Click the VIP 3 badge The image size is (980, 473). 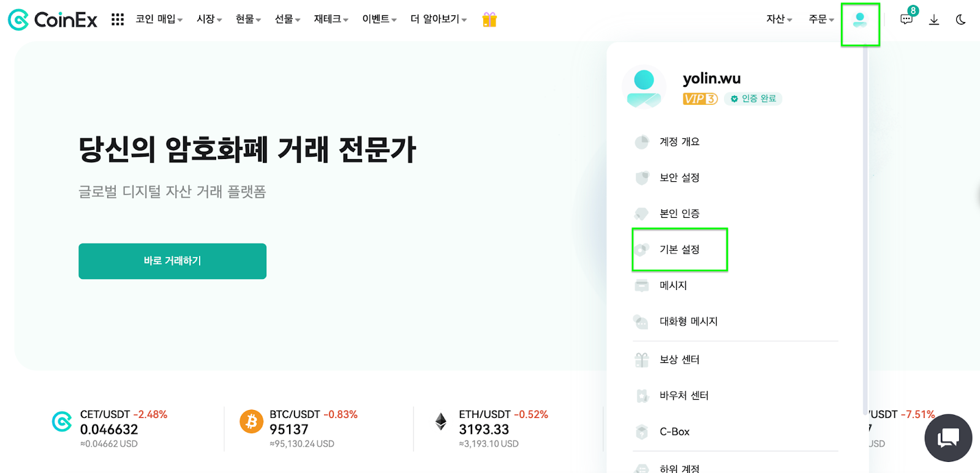click(x=699, y=99)
